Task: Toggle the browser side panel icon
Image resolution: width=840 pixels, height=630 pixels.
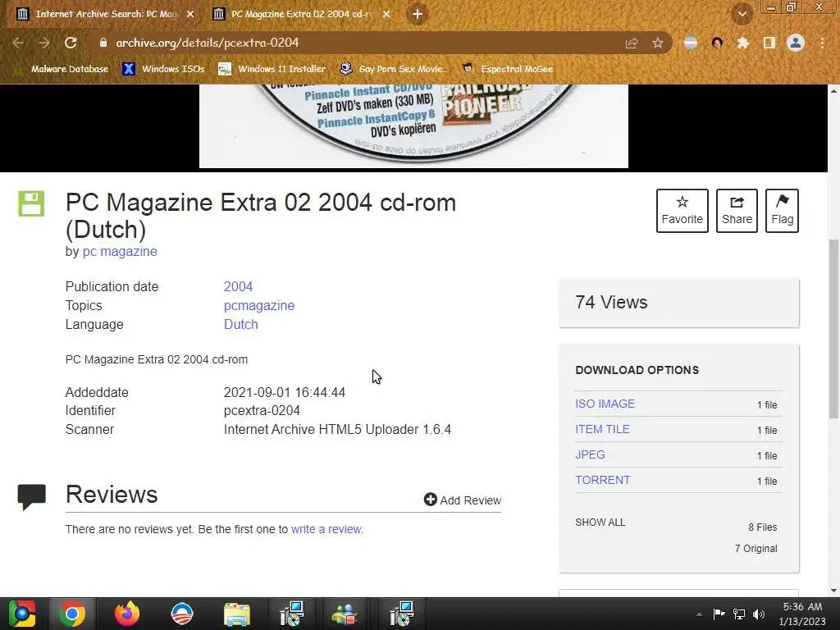Action: click(769, 43)
